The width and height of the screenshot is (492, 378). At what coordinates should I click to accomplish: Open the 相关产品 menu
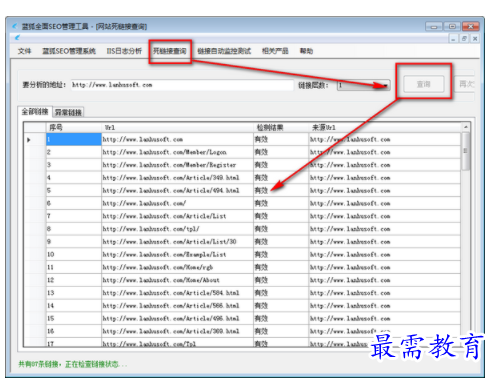tap(275, 51)
